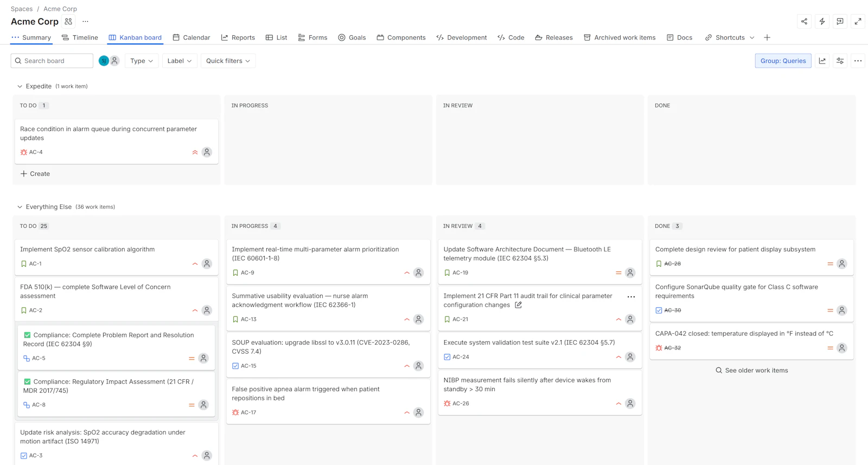
Task: Open card 'NIBP measurement fails silently'
Action: coord(540,393)
